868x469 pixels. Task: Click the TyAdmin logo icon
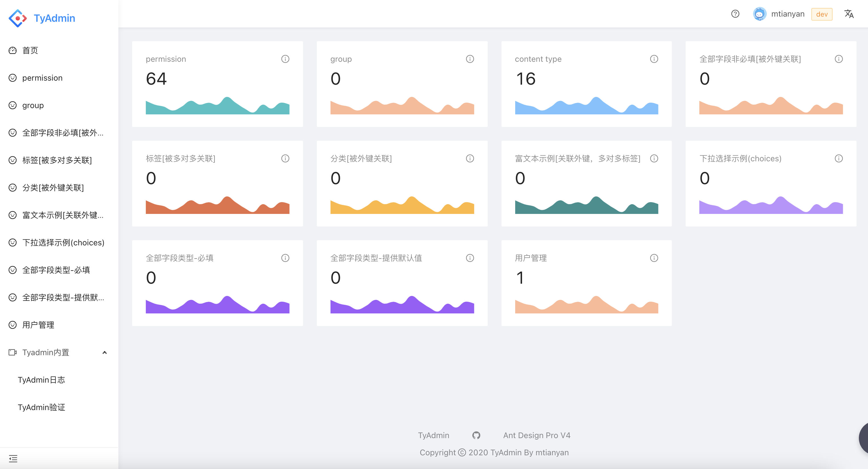17,18
